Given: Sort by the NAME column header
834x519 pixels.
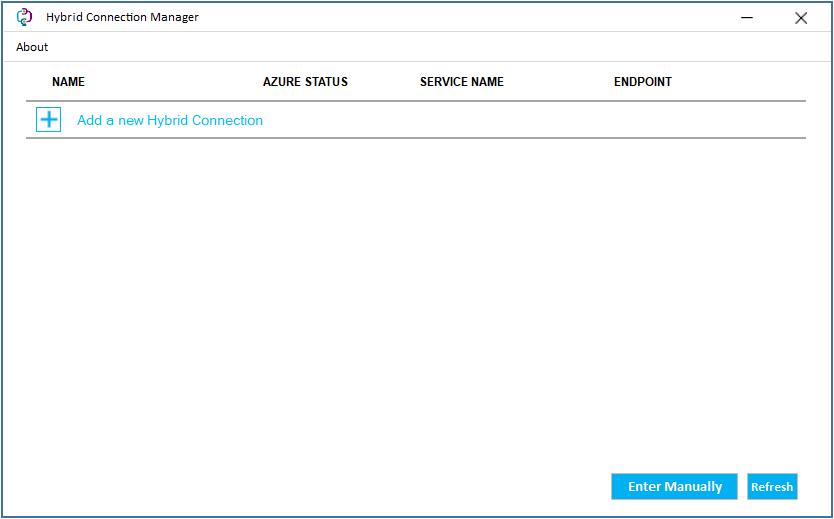Looking at the screenshot, I should click(68, 82).
